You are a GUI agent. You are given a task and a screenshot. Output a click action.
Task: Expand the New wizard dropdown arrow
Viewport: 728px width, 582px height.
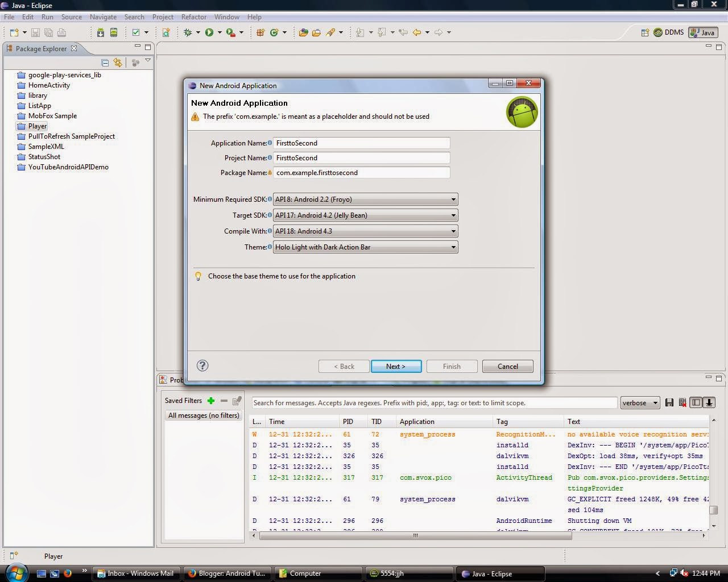coord(24,32)
